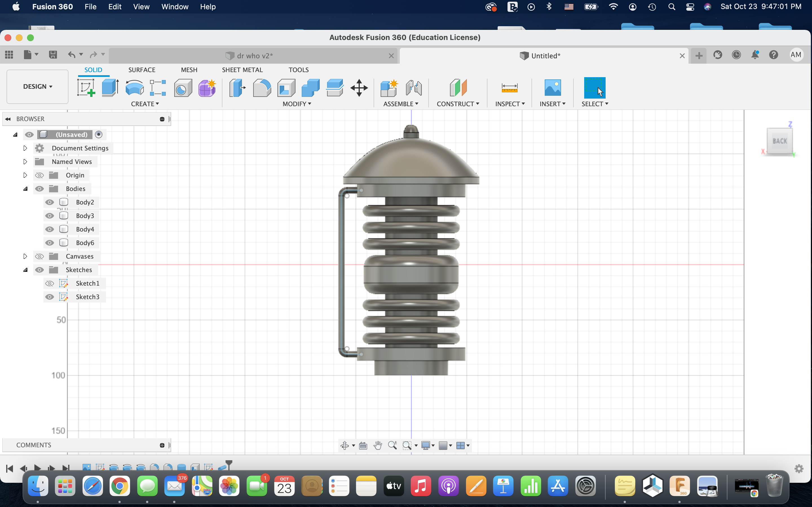The height and width of the screenshot is (507, 812).
Task: Open the MODIFY dropdown menu
Action: point(296,104)
